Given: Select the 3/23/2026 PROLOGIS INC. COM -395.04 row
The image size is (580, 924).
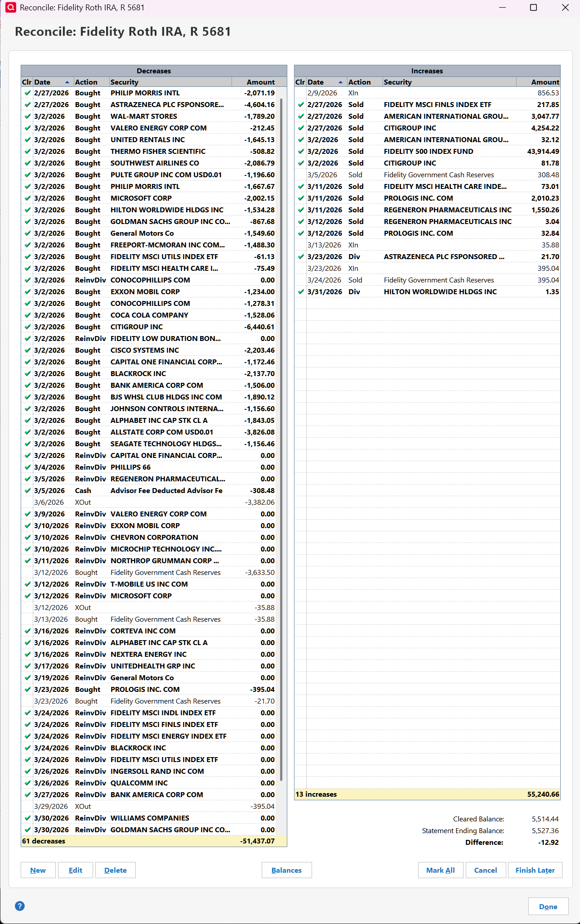Looking at the screenshot, I should [149, 689].
